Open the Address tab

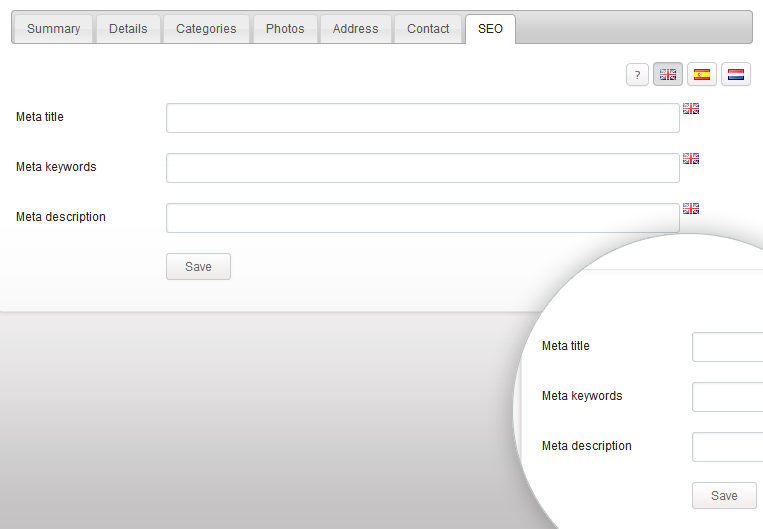(x=356, y=29)
